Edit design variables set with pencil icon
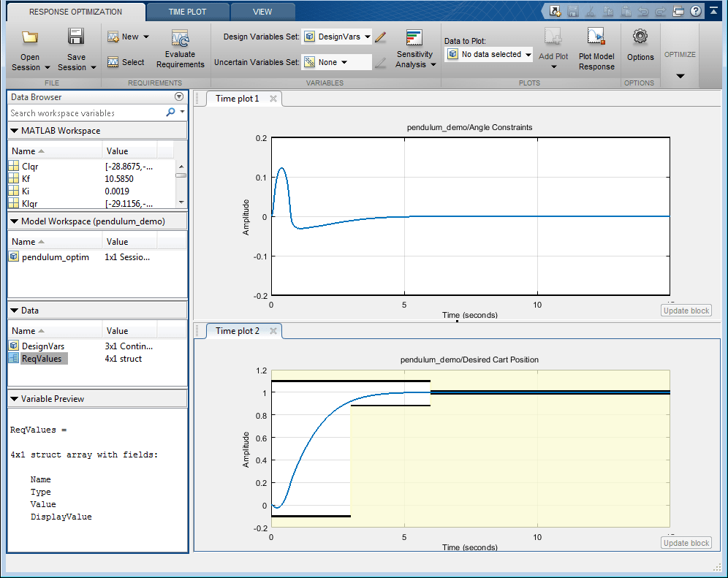 (x=380, y=37)
